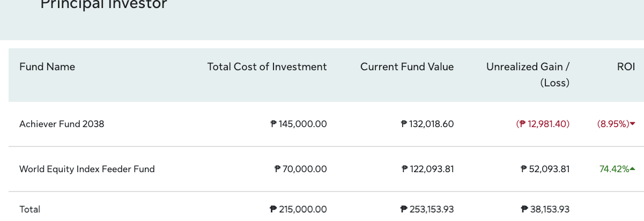644x221 pixels.
Task: Click the Current Fund Value header
Action: click(407, 67)
